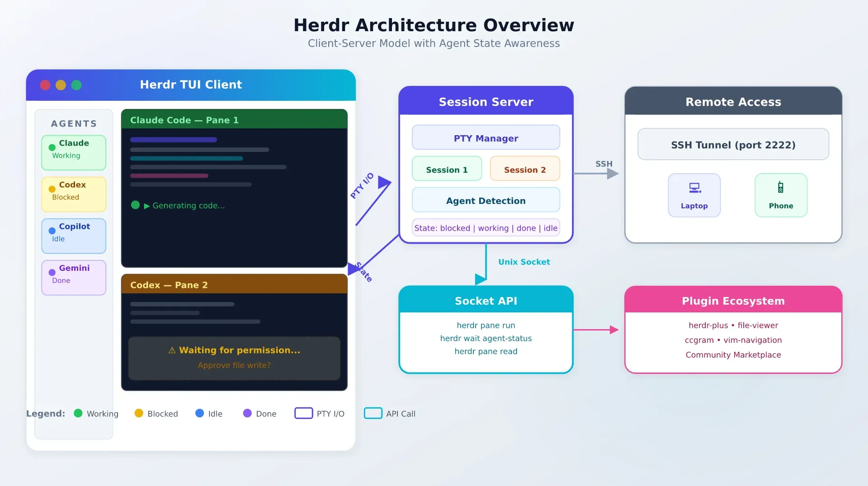Select Session 1 box

pos(447,169)
